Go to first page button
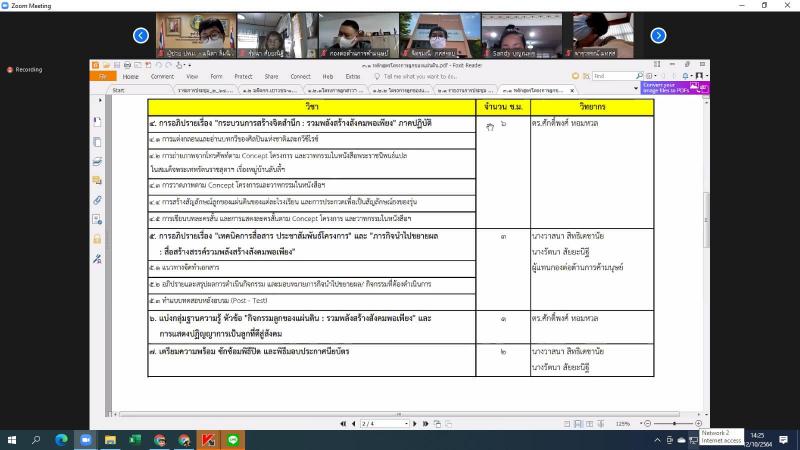This screenshot has width=800, height=450. coord(343,424)
